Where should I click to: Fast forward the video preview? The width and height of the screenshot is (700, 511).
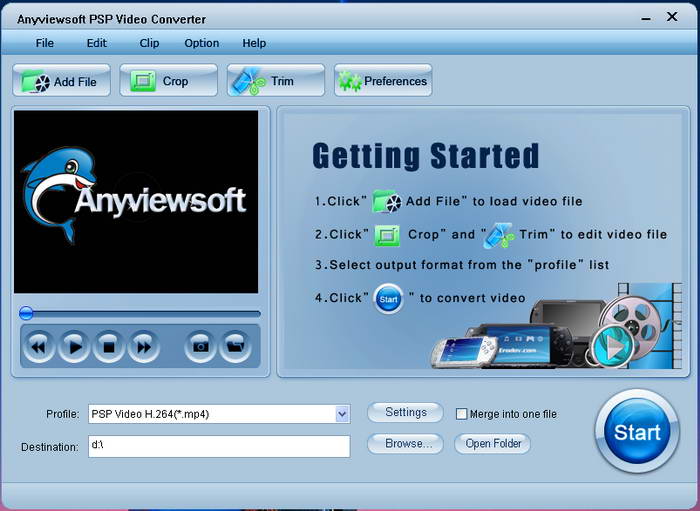coord(143,346)
